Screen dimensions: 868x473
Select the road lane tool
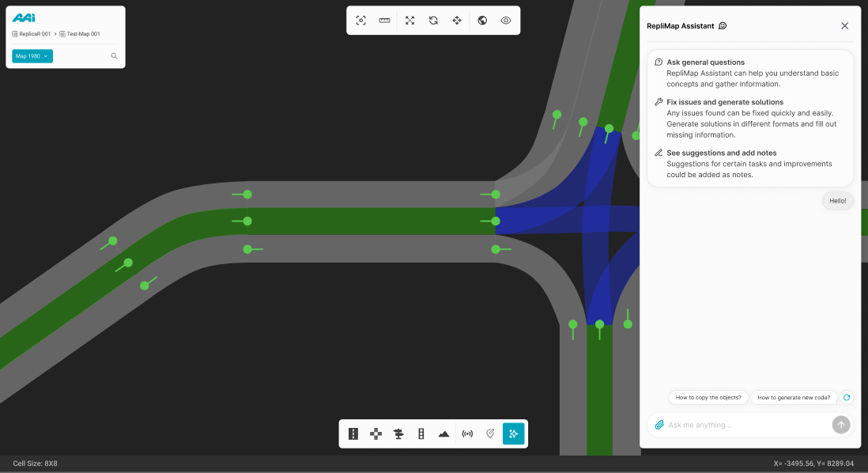(353, 433)
